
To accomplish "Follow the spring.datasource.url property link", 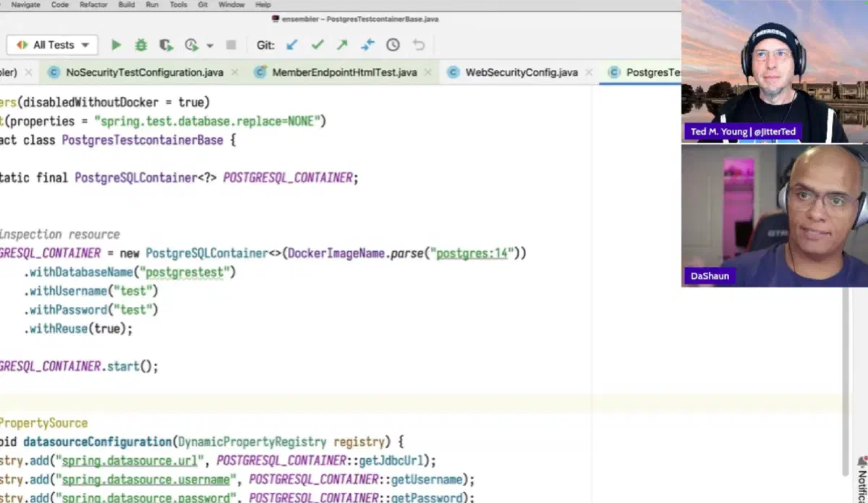I will pos(128,460).
